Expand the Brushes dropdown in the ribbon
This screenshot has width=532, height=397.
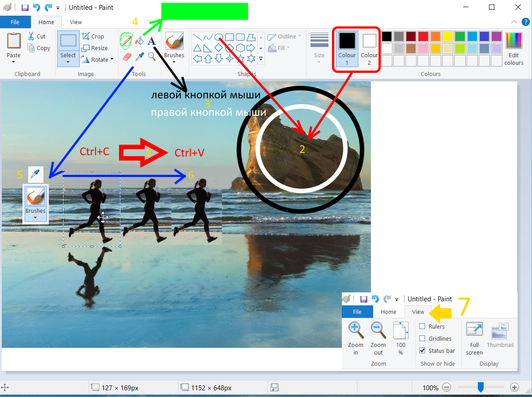pos(174,62)
